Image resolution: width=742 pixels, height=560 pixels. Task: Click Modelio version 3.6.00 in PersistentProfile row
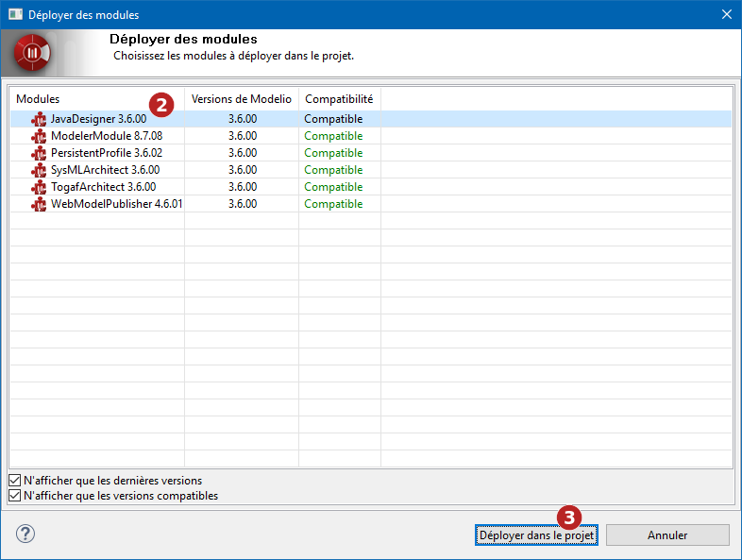point(243,153)
